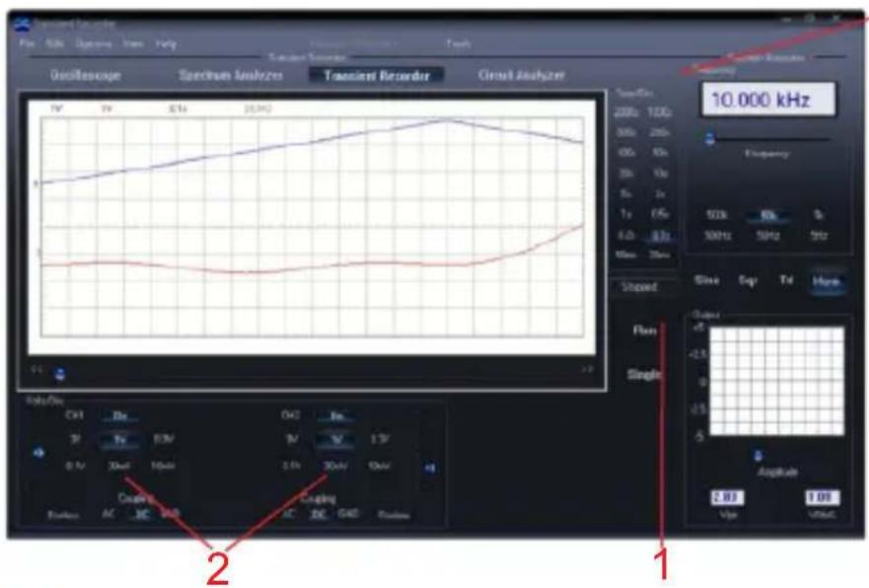This screenshot has width=869, height=588.
Task: Select CH1 3V volts/div setting
Action: [x=75, y=439]
